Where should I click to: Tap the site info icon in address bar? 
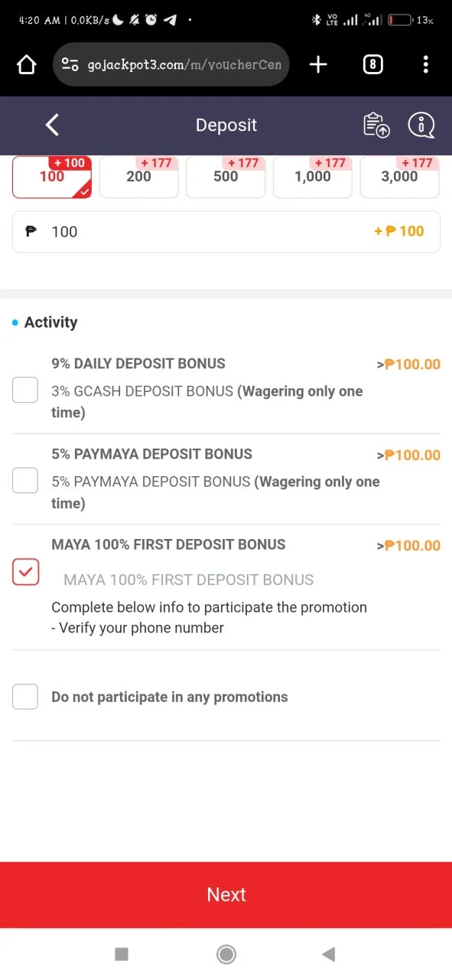70,65
